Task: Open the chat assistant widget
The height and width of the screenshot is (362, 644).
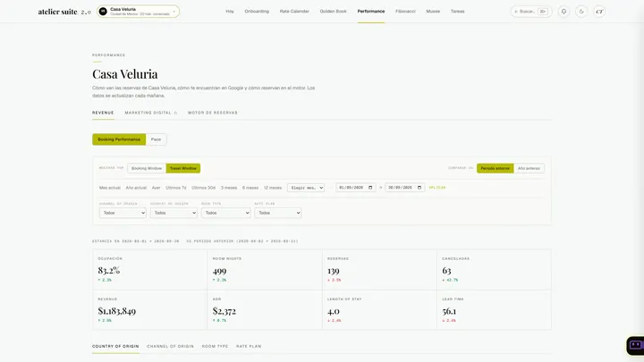Action: (x=635, y=345)
